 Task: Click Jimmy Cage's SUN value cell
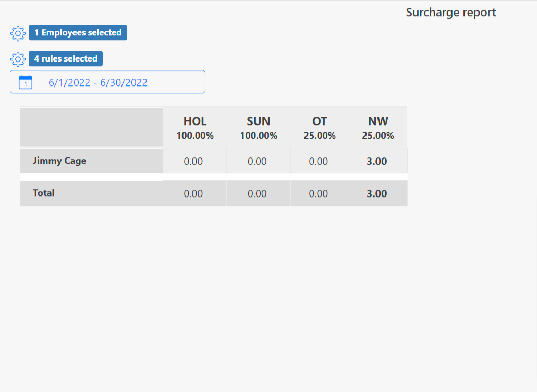[x=257, y=162]
